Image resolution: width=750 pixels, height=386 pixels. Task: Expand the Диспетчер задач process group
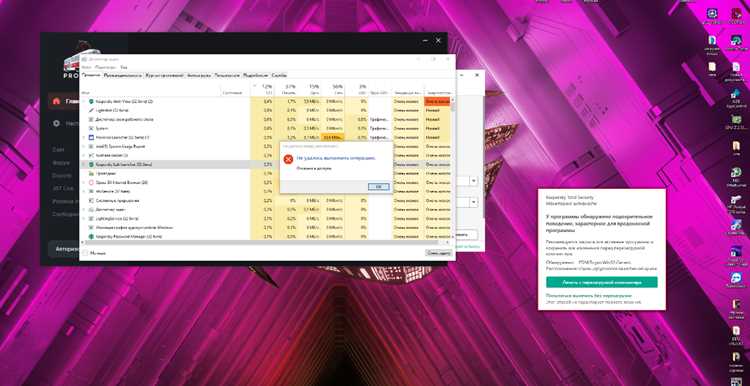point(84,210)
